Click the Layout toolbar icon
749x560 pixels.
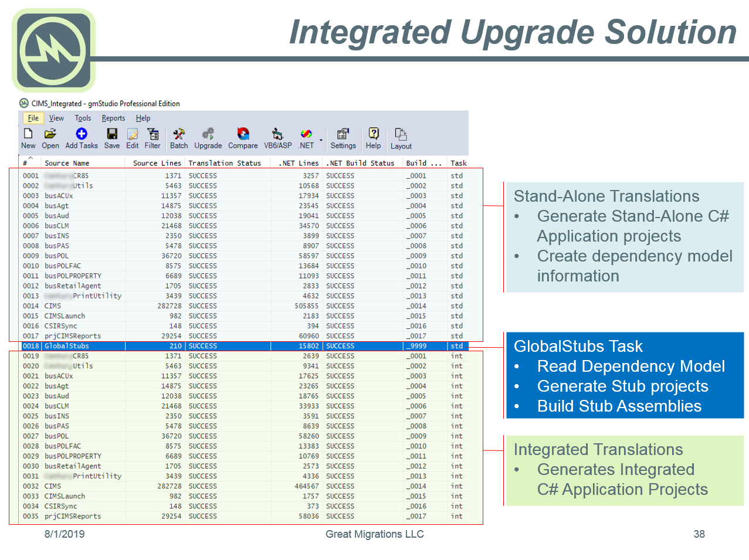[401, 135]
